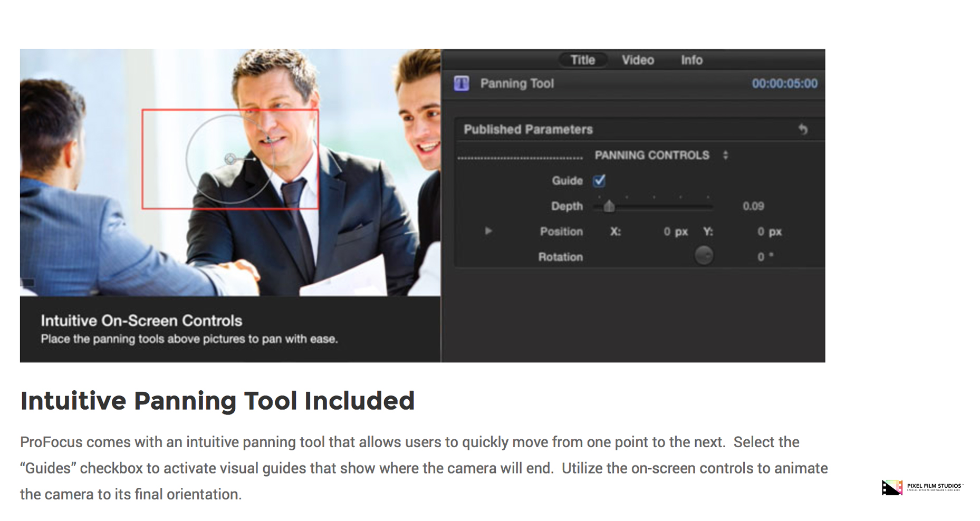This screenshot has height=521, width=980.
Task: Click the Position X value field
Action: point(667,231)
